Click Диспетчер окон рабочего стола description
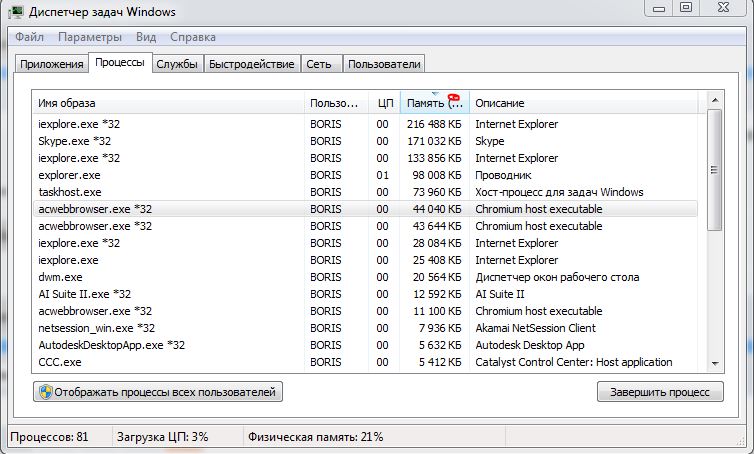The image size is (754, 454). [x=557, y=277]
